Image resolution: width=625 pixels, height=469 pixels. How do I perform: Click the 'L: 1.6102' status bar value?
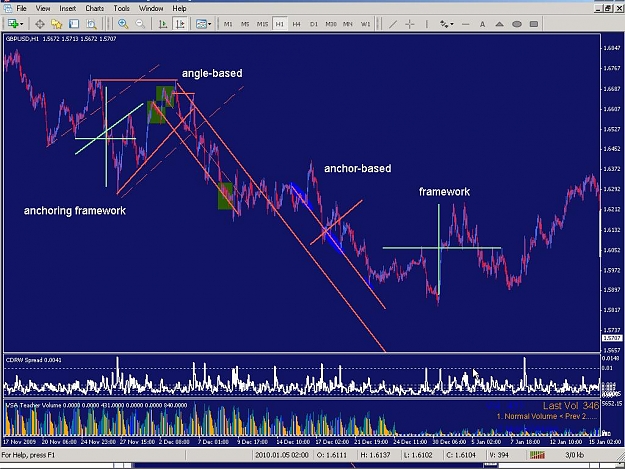click(418, 455)
